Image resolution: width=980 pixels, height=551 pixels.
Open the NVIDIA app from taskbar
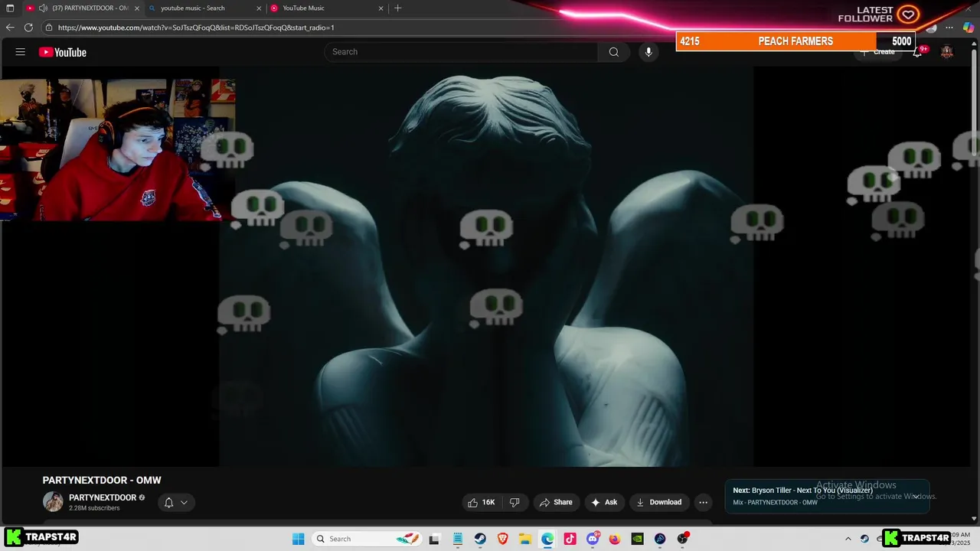point(637,539)
